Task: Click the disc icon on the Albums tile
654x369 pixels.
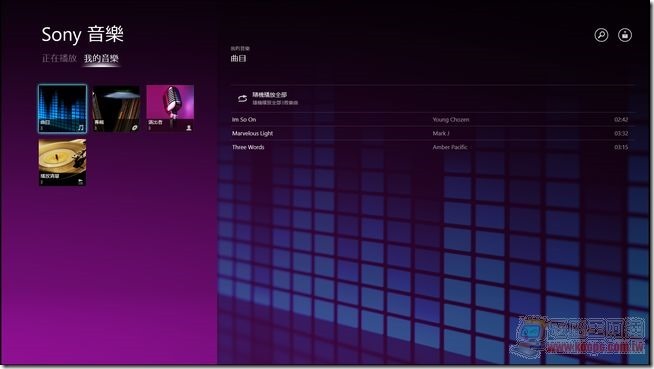Action: (x=135, y=128)
